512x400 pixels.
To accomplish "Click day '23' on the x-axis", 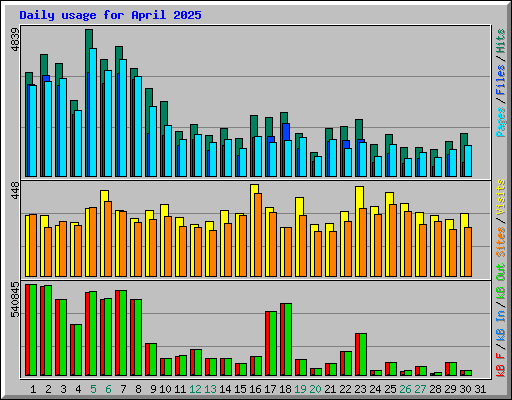I will coord(360,389).
